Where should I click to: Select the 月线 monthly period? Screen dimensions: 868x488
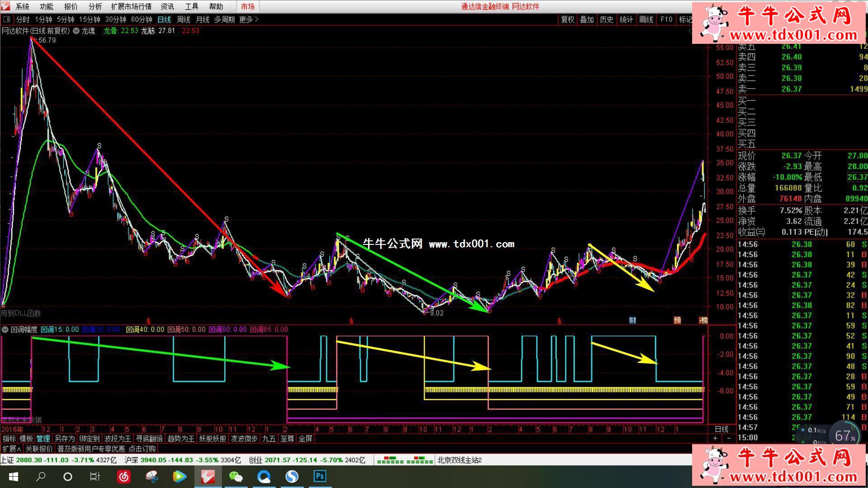[x=203, y=19]
